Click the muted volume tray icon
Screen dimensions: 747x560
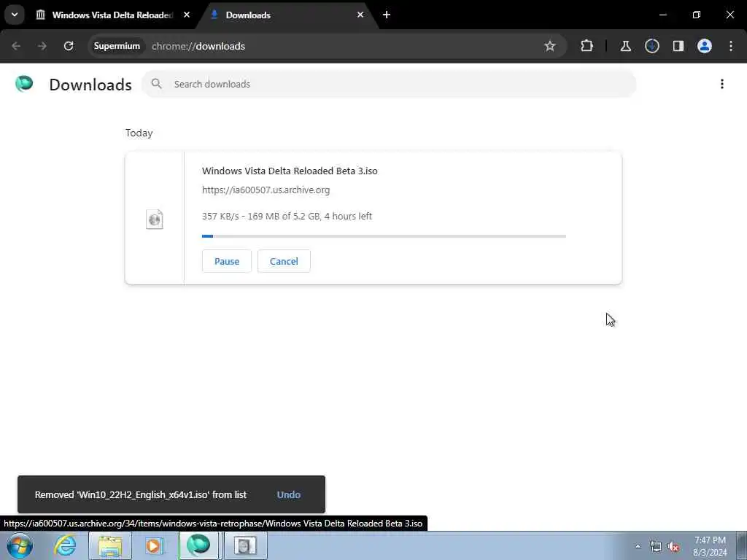tap(673, 547)
